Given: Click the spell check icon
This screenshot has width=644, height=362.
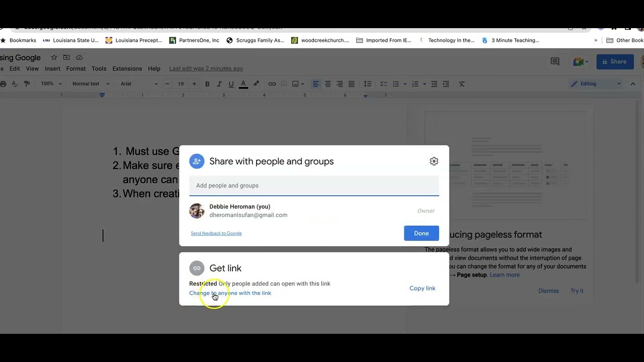Looking at the screenshot, I should point(15,84).
